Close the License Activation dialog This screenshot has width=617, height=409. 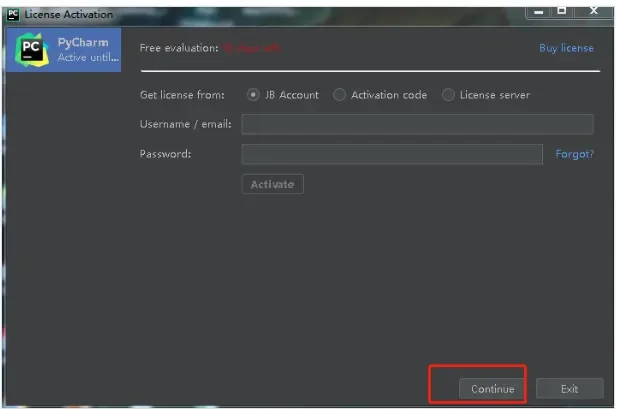pos(593,12)
